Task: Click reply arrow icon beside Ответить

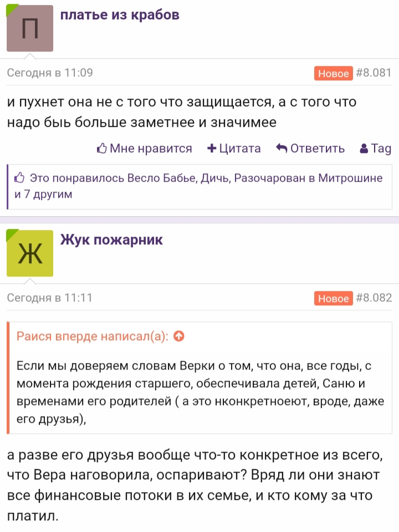Action: [x=282, y=149]
